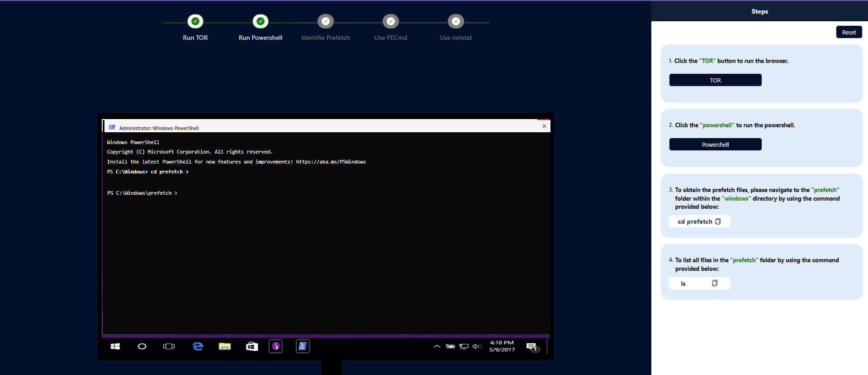Click the Windows Start button icon
This screenshot has width=868, height=375.
(115, 346)
